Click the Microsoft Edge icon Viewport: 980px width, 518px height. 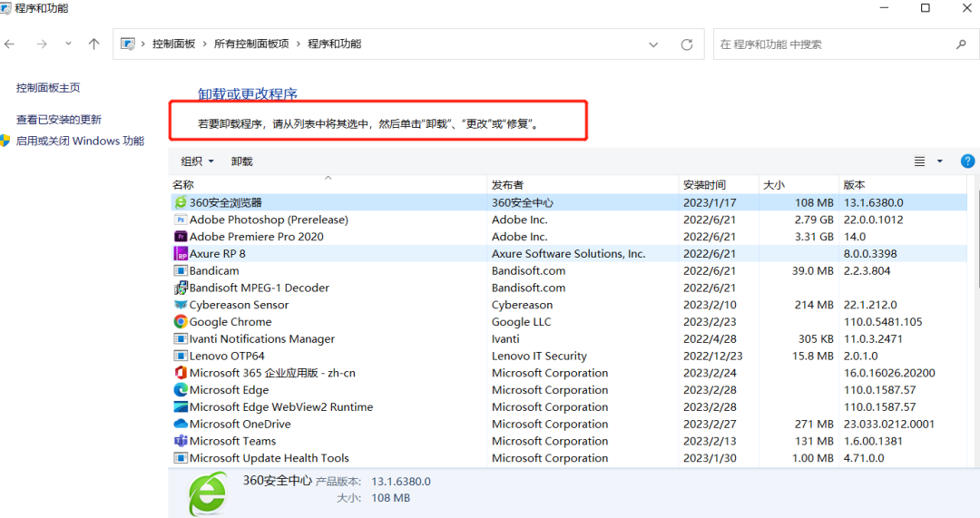pyautogui.click(x=180, y=389)
